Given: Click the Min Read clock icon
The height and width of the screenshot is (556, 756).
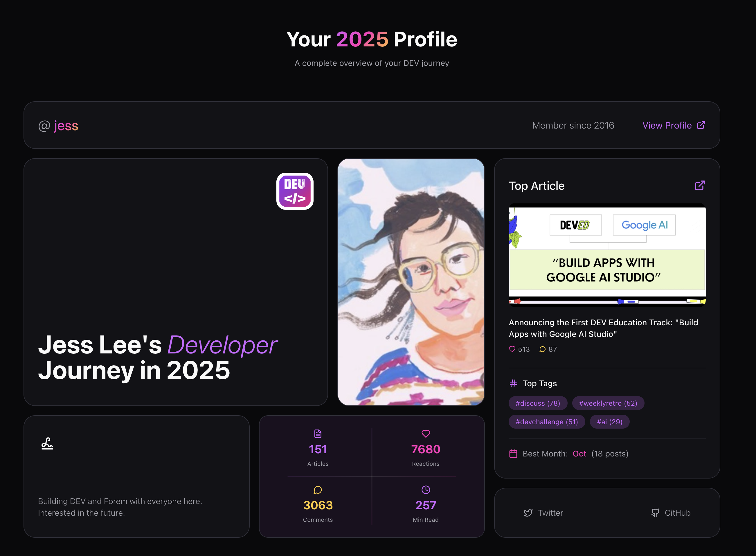Looking at the screenshot, I should [426, 490].
